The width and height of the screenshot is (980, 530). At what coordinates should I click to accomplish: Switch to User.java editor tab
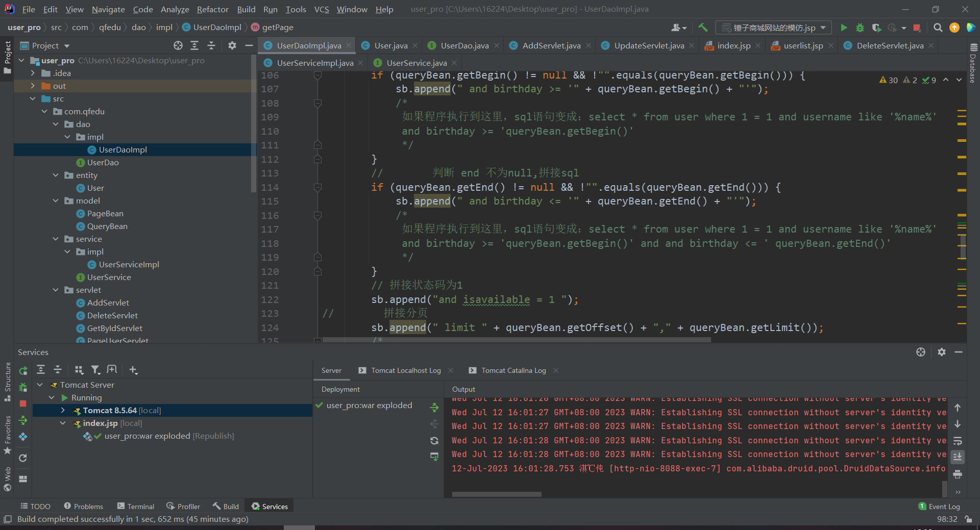(390, 45)
